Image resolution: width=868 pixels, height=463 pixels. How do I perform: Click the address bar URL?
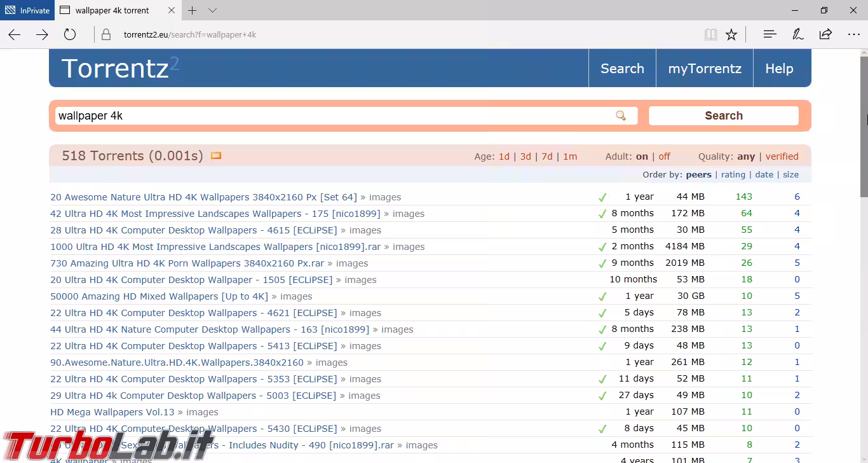click(190, 34)
